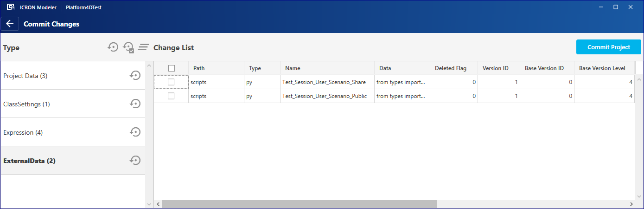Screen dimensions: 644x209
Task: Go back using the arrow button
Action: pos(10,24)
